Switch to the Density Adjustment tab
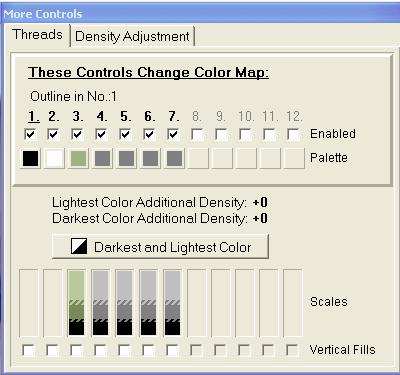Viewport: 400px width, 375px height. [x=132, y=36]
